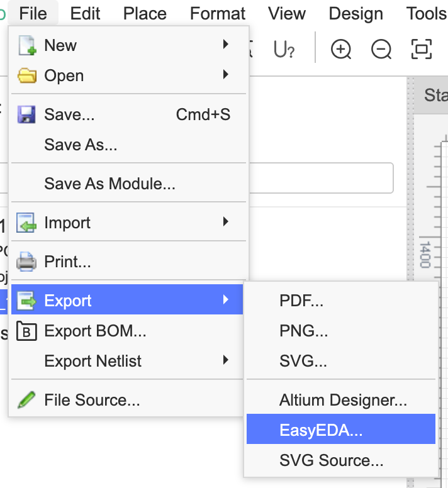The height and width of the screenshot is (488, 448).
Task: Expand the Export Netlist submenu arrow
Action: tap(225, 360)
